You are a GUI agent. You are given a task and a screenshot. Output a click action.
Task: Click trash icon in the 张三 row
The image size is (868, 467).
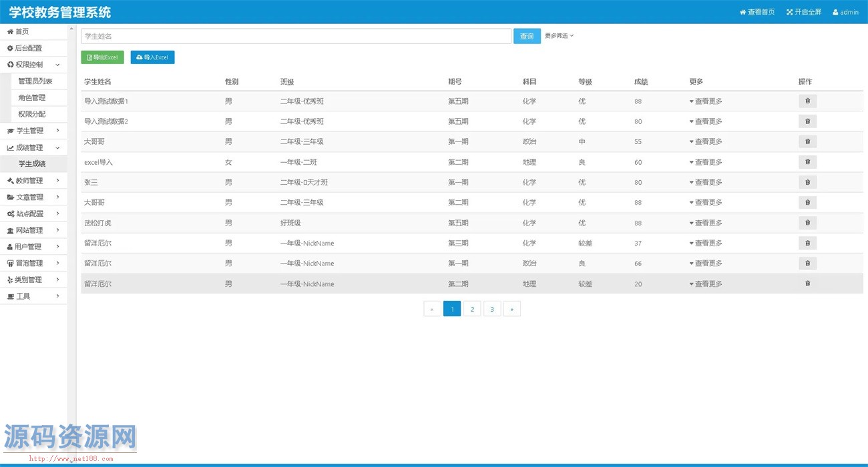(807, 182)
